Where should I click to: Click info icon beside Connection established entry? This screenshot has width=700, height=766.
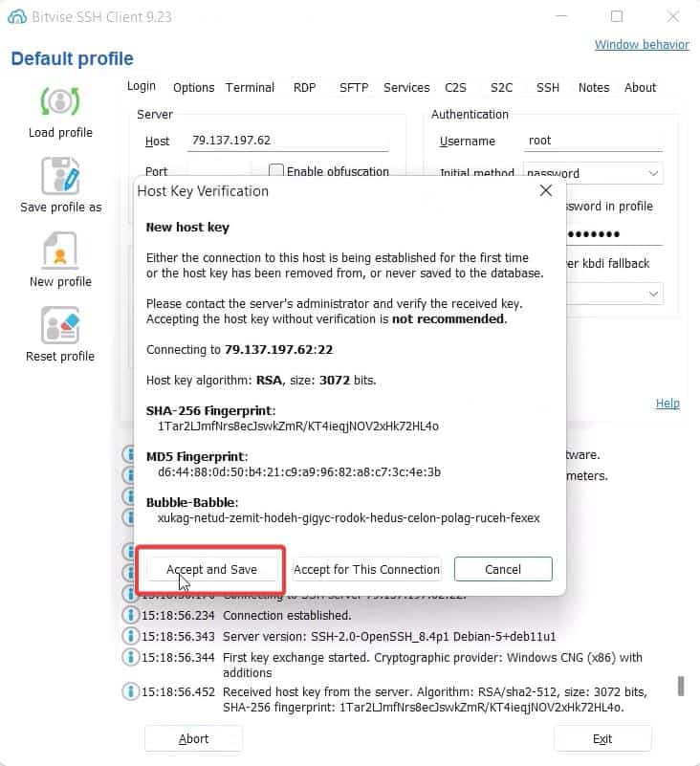coord(130,615)
